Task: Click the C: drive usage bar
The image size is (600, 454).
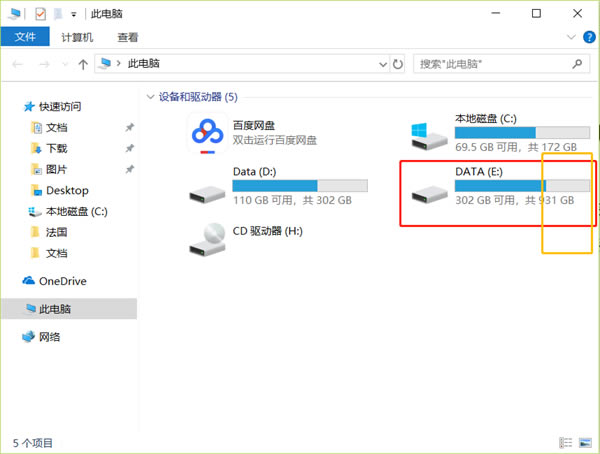Action: point(522,132)
